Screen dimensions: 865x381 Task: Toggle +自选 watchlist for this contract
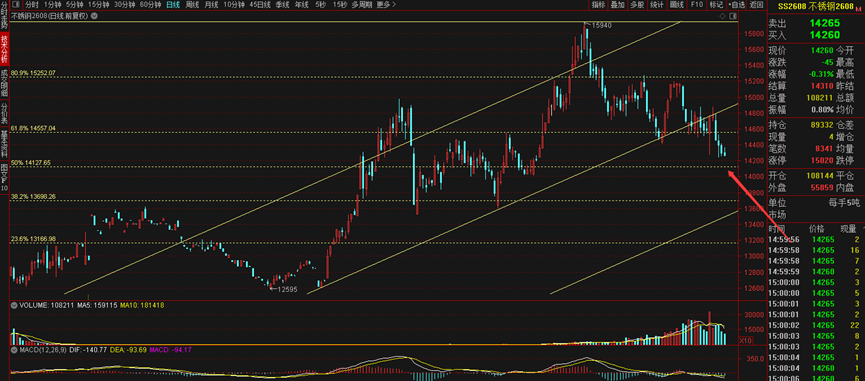point(736,4)
